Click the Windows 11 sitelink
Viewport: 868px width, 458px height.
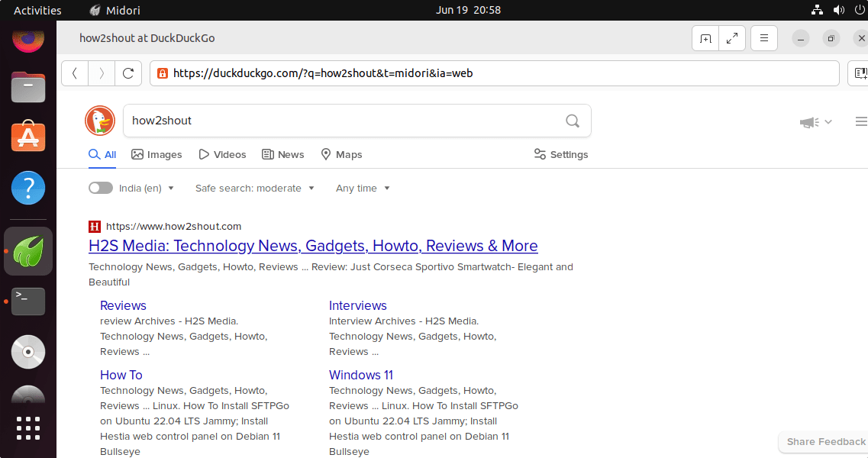[x=360, y=375]
